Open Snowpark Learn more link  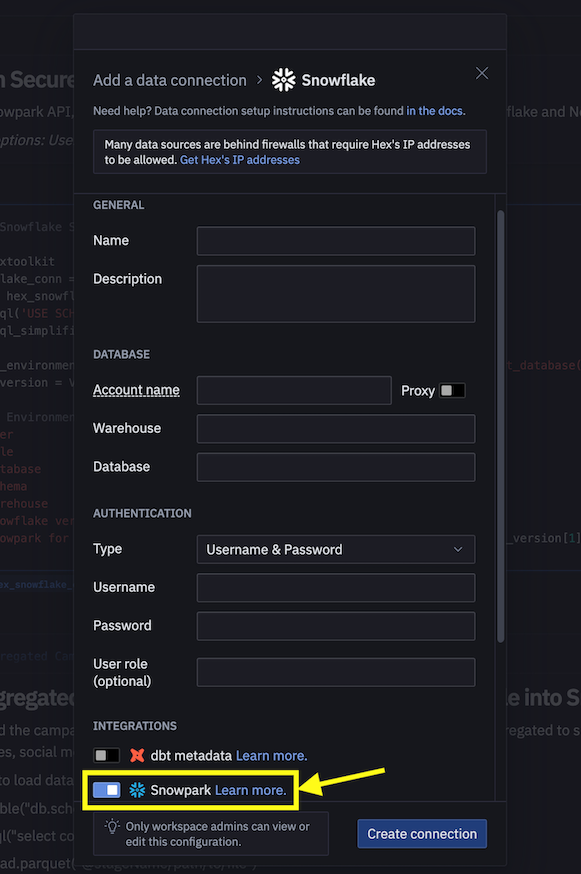[x=250, y=790]
